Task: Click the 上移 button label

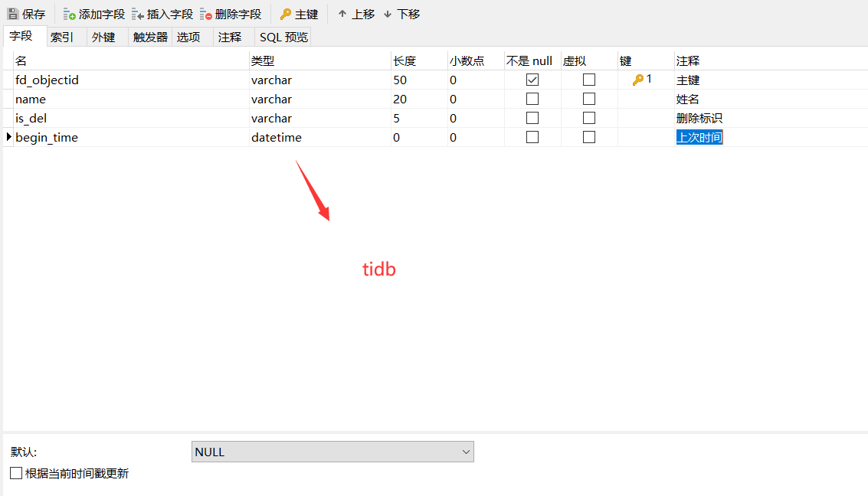Action: pyautogui.click(x=364, y=15)
